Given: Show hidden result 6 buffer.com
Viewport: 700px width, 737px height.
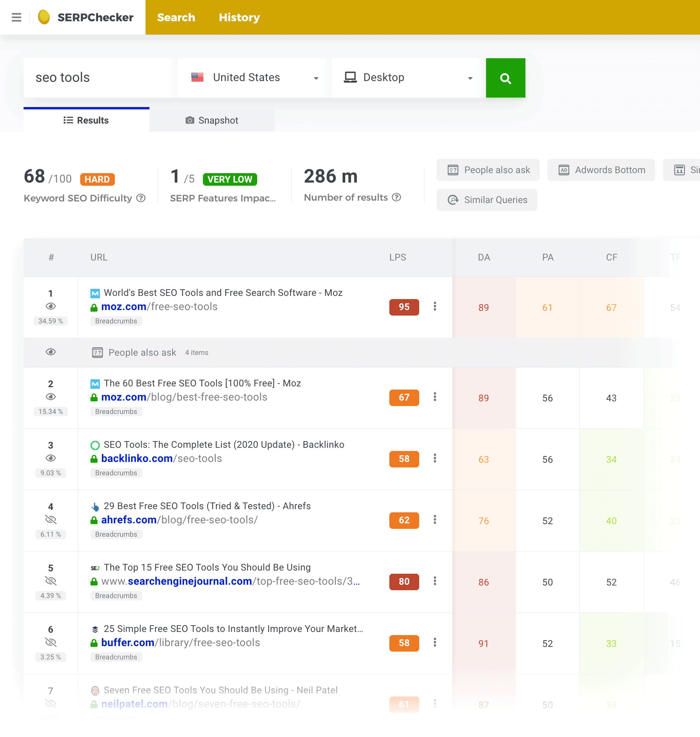Looking at the screenshot, I should [51, 642].
